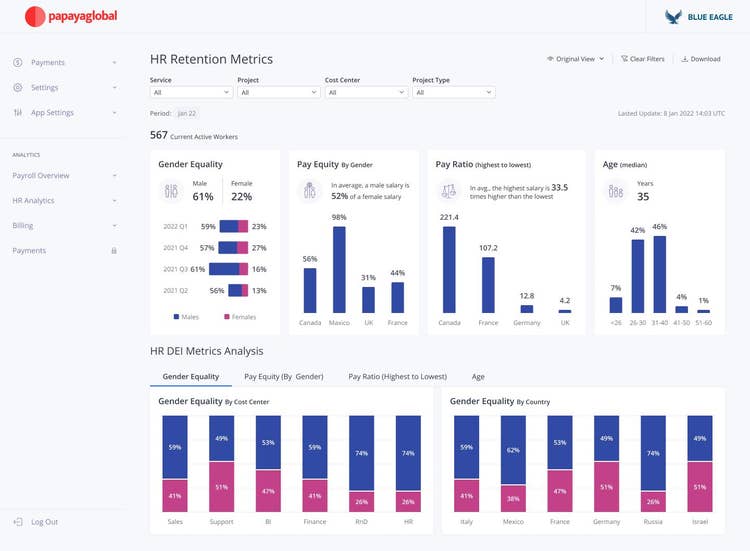The image size is (750, 551).
Task: Click the Download arrow icon
Action: (x=685, y=59)
